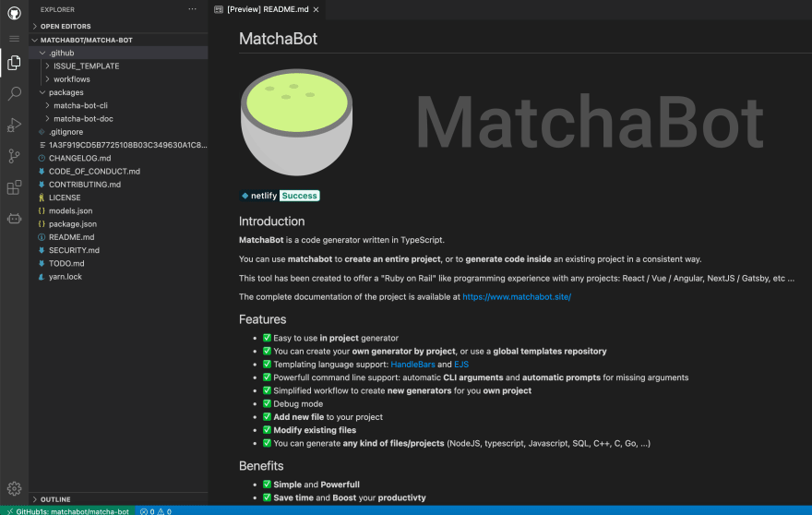
Task: Click the checkmark beside Debug mode
Action: 267,403
